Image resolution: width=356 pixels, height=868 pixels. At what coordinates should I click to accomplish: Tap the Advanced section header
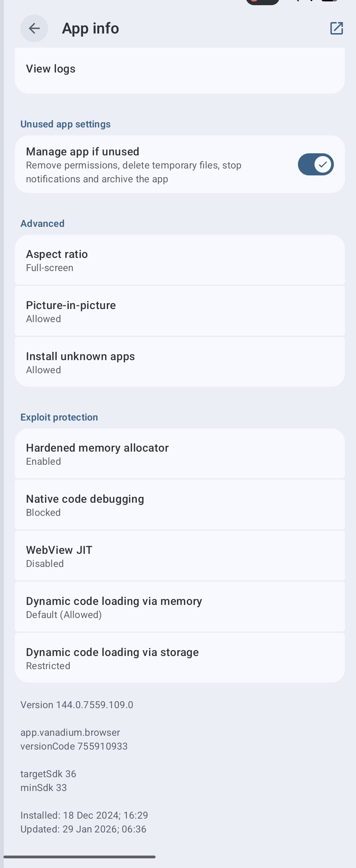[x=43, y=223]
